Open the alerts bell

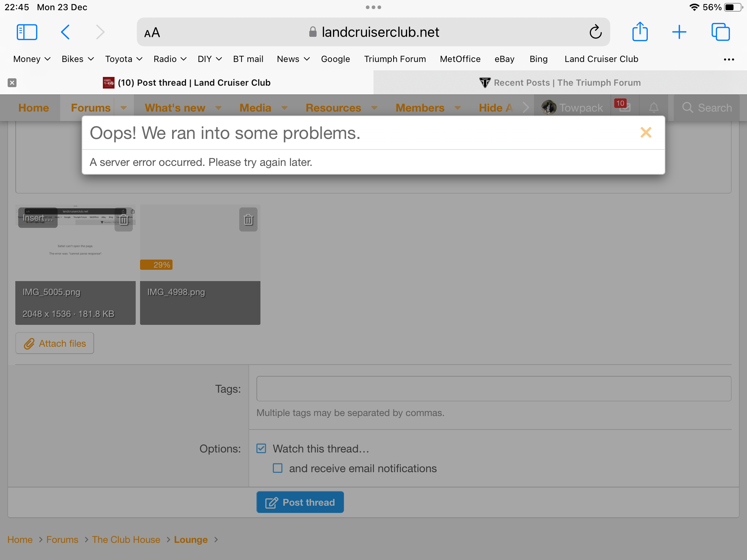pyautogui.click(x=654, y=108)
